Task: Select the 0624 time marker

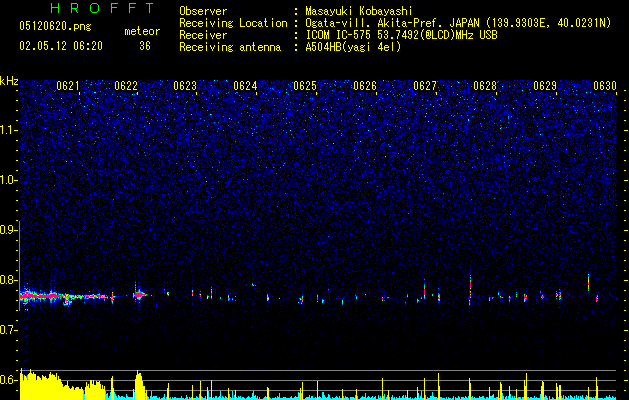Action: (x=245, y=86)
